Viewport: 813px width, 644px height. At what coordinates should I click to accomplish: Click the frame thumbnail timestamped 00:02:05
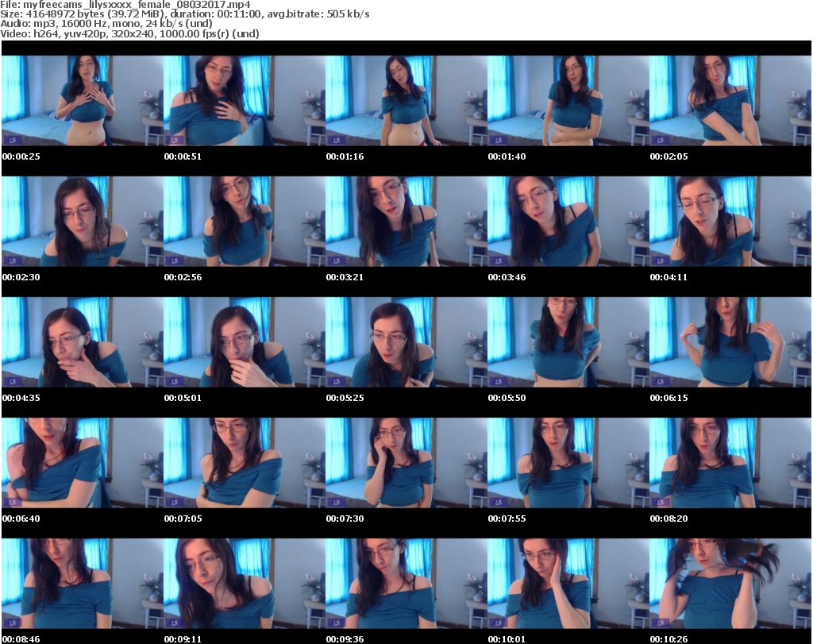(x=730, y=101)
